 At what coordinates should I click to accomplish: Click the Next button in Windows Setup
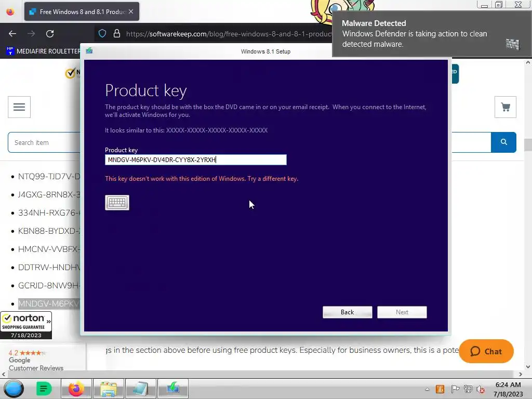pos(402,312)
